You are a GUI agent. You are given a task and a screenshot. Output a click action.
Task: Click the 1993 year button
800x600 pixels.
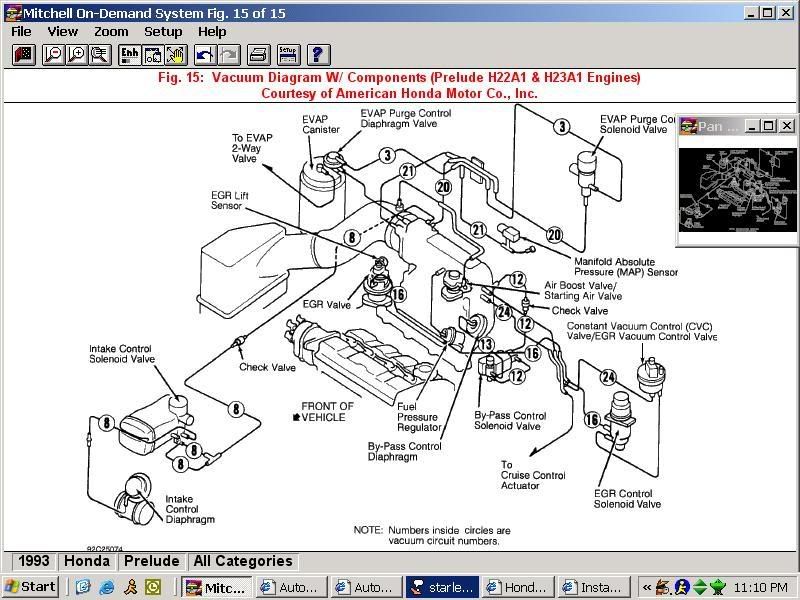34,561
